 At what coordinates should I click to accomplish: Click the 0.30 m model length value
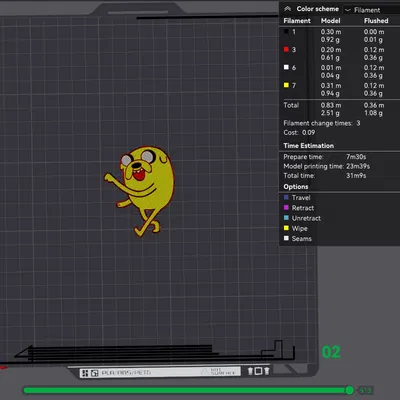[x=331, y=32]
